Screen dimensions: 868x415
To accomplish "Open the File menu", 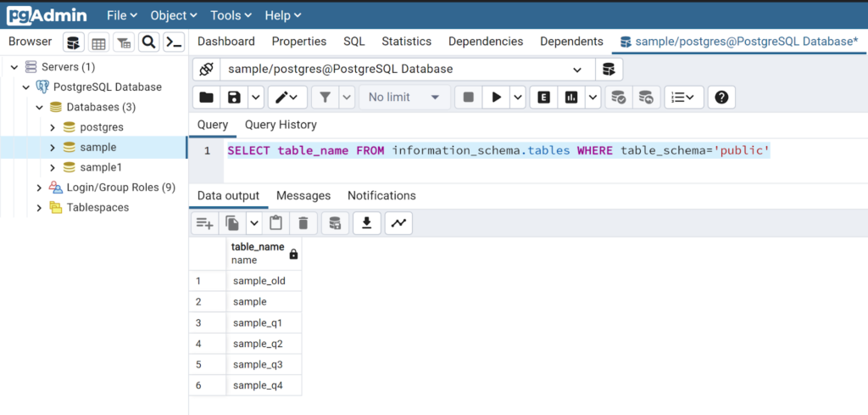I will tap(122, 15).
